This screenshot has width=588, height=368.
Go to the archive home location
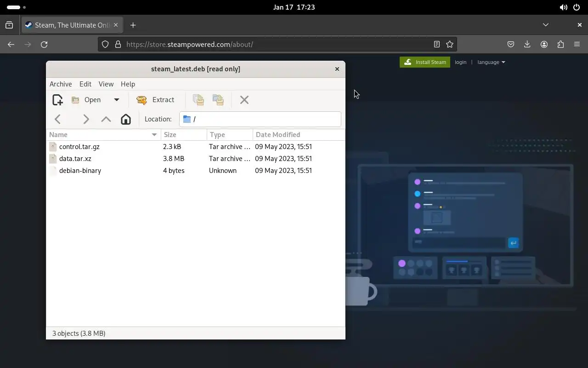click(x=126, y=119)
